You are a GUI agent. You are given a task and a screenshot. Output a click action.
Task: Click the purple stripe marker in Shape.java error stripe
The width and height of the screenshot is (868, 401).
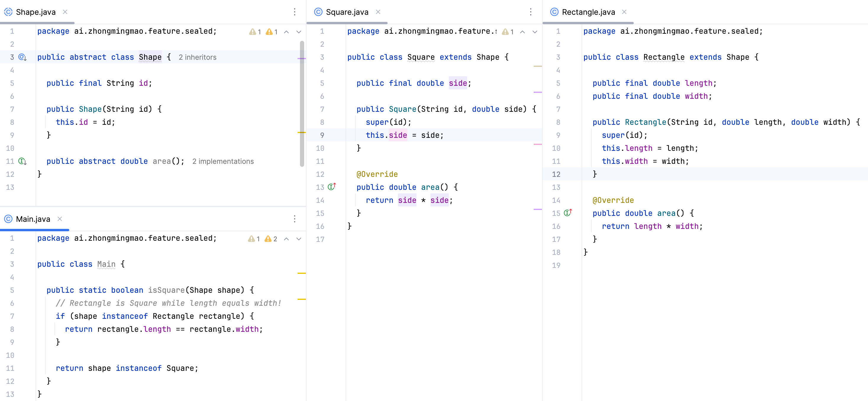pyautogui.click(x=301, y=59)
